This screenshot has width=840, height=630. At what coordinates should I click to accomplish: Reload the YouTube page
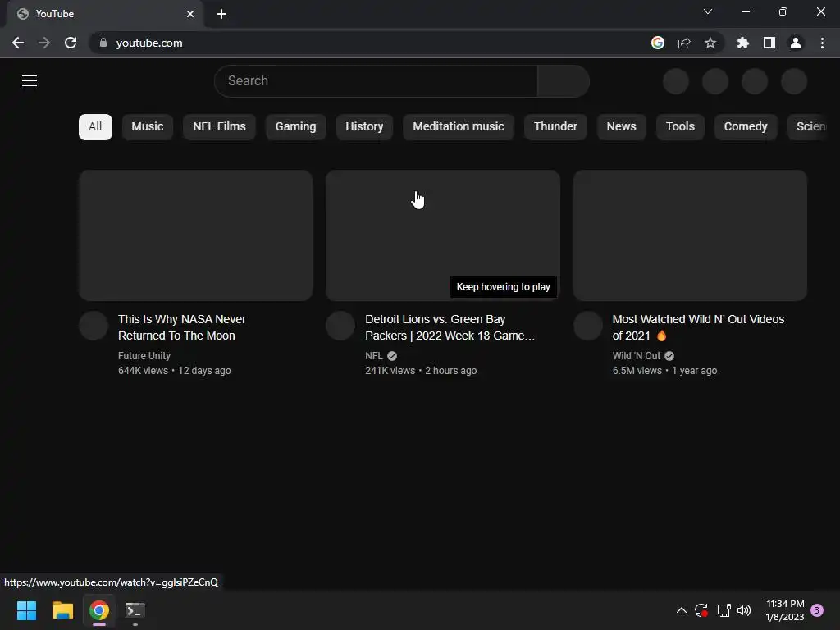pos(71,43)
